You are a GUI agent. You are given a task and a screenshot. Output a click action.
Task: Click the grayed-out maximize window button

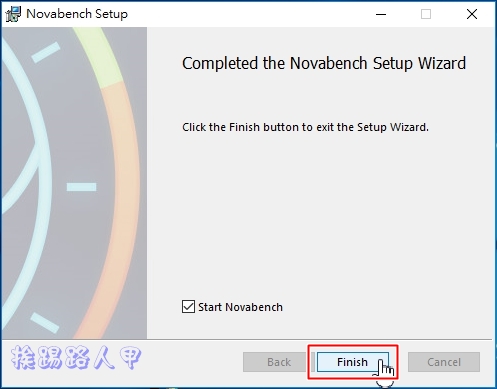pyautogui.click(x=426, y=14)
